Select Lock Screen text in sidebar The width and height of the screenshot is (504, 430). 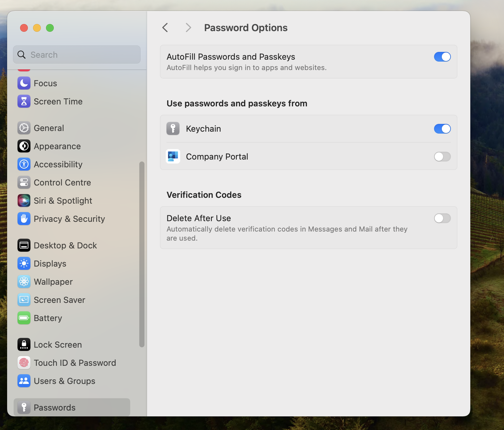pyautogui.click(x=58, y=345)
